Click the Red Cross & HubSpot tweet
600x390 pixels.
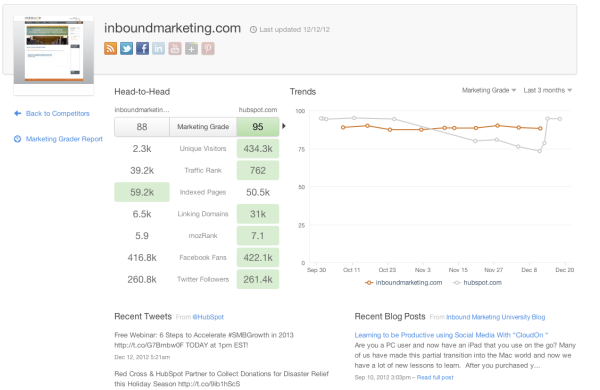[x=222, y=379]
